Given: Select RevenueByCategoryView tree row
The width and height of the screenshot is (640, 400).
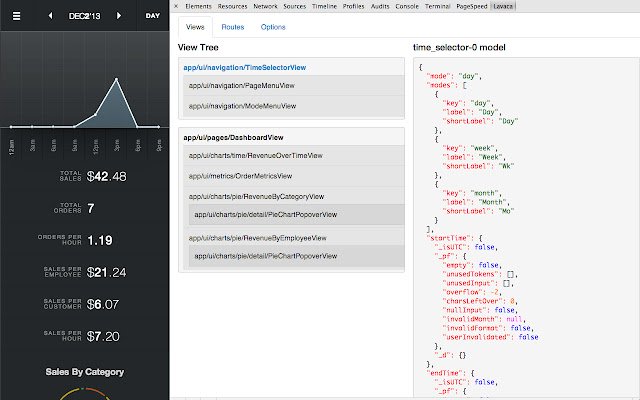Looking at the screenshot, I should 293,196.
